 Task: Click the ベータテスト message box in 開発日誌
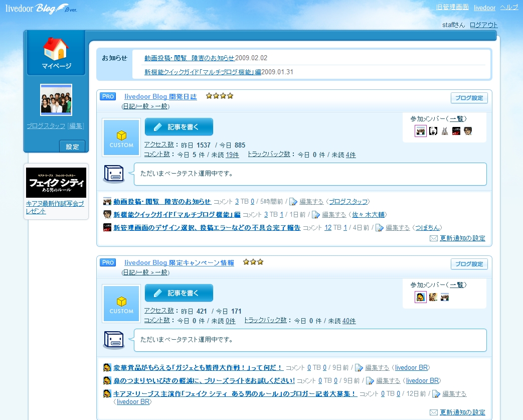[310, 174]
